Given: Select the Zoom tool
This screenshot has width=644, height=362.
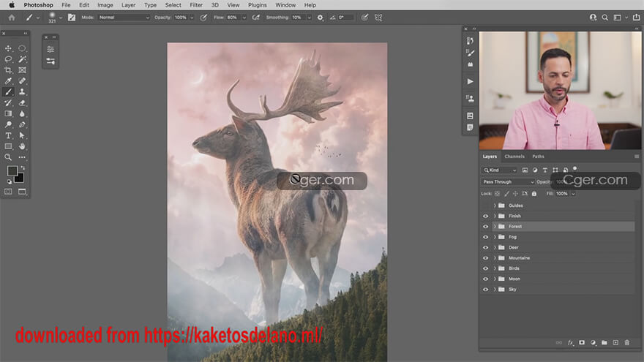Looking at the screenshot, I should pyautogui.click(x=8, y=157).
